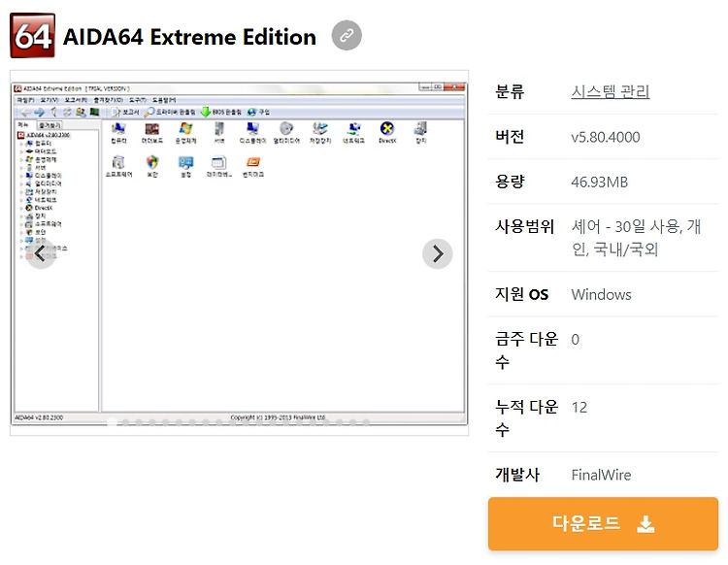Viewport: 728px width, 565px height.
Task: Click the security shield icon in preview
Action: [x=152, y=162]
